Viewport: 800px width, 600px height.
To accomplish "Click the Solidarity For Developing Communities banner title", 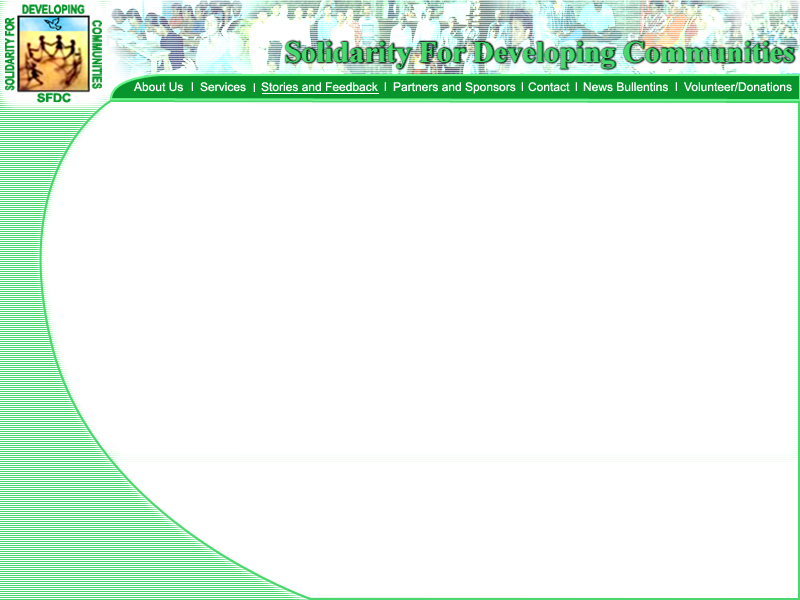I will click(x=540, y=53).
